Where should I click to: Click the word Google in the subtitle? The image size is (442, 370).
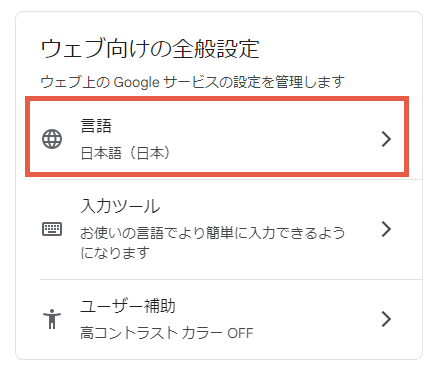pos(137,82)
